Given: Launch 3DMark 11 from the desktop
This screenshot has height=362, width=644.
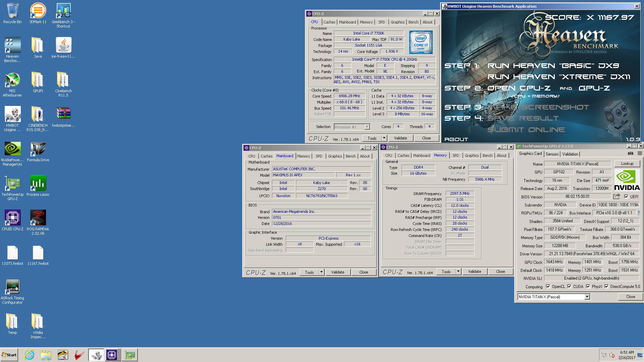Looking at the screenshot, I should click(38, 13).
